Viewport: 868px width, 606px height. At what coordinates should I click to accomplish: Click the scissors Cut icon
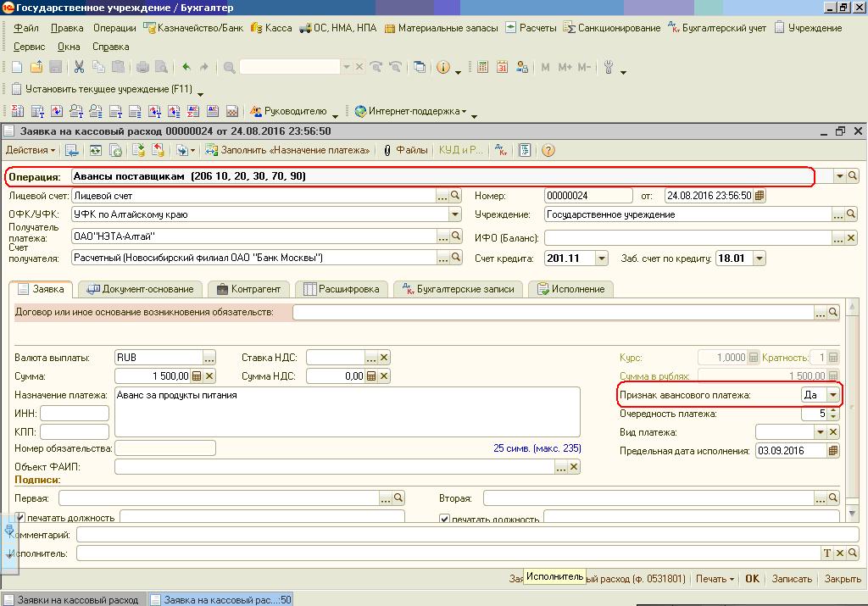tap(79, 67)
